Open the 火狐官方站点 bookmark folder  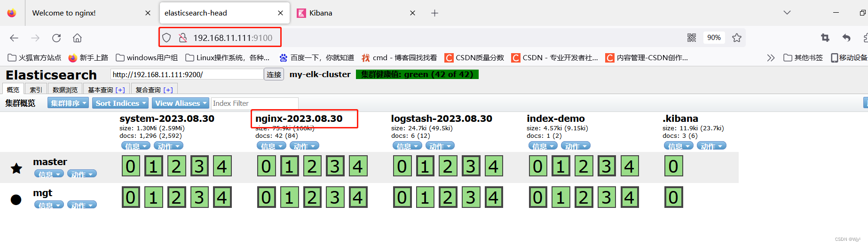click(x=35, y=58)
